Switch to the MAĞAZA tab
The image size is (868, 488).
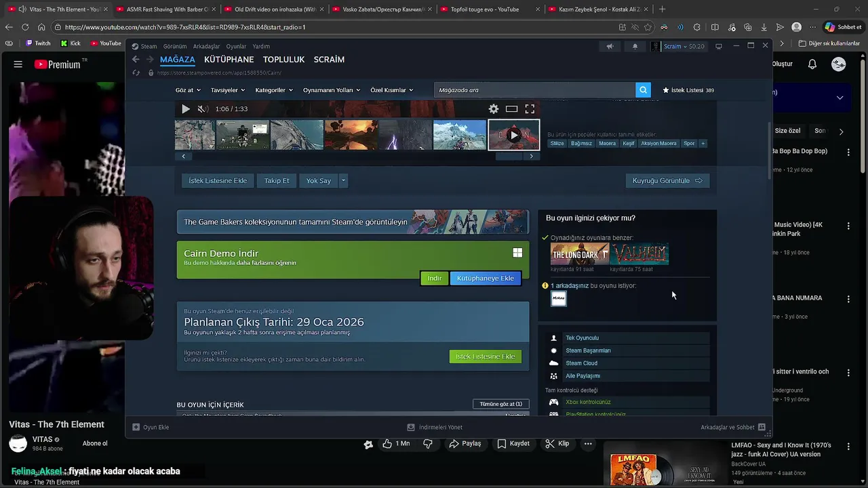178,60
